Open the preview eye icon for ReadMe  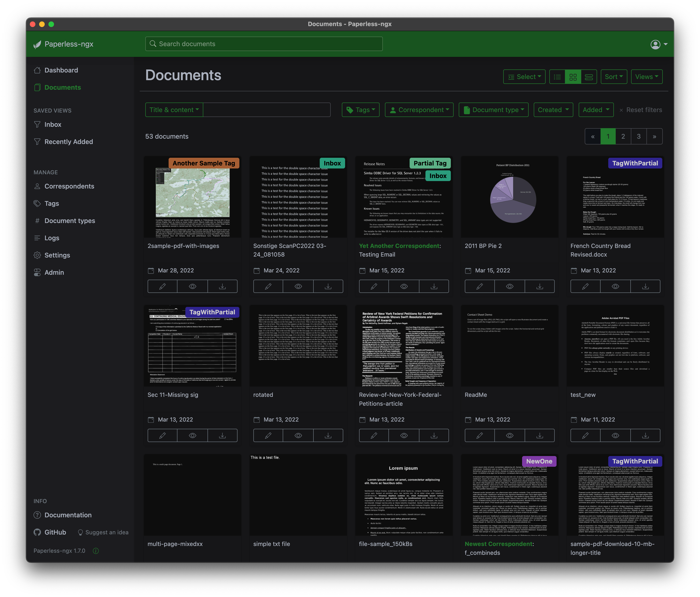coord(510,436)
